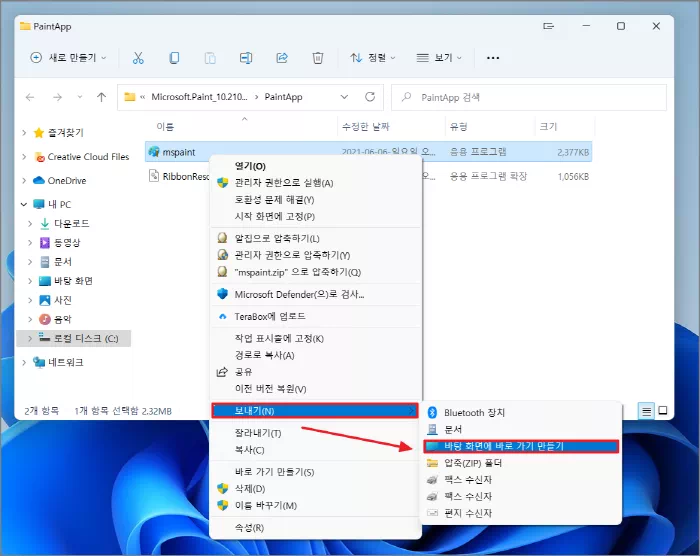Expand the Creative Cloud Files node
Screen dimensions: 700x556
[x=24, y=157]
